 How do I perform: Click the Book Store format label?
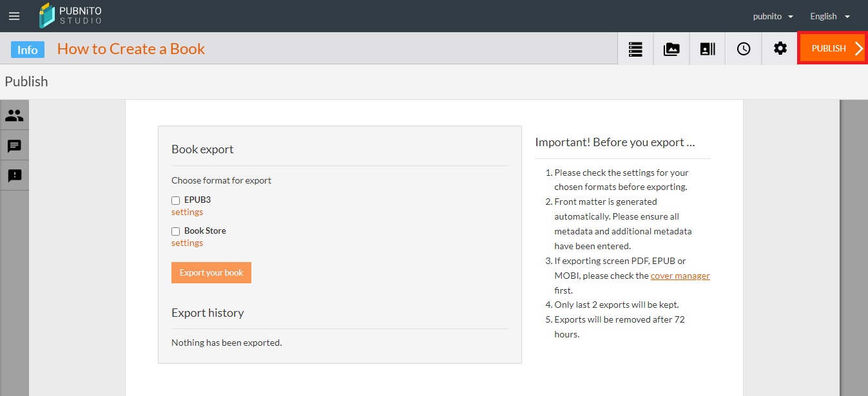tap(205, 231)
